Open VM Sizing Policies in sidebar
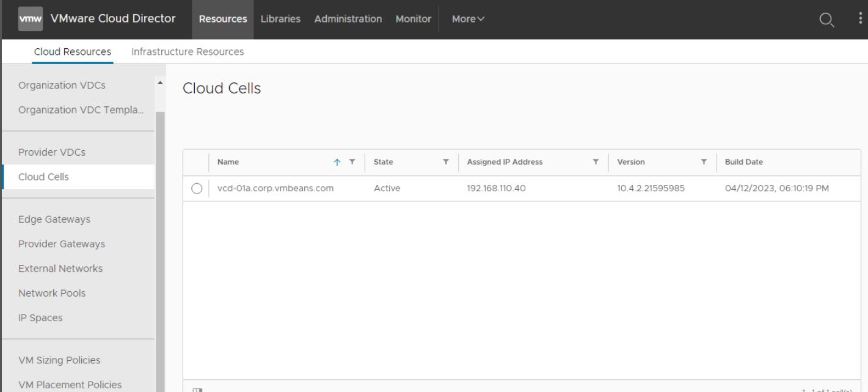 (x=59, y=360)
